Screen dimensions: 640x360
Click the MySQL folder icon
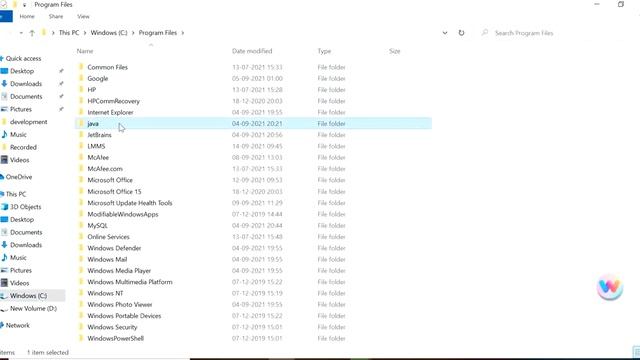coord(81,225)
